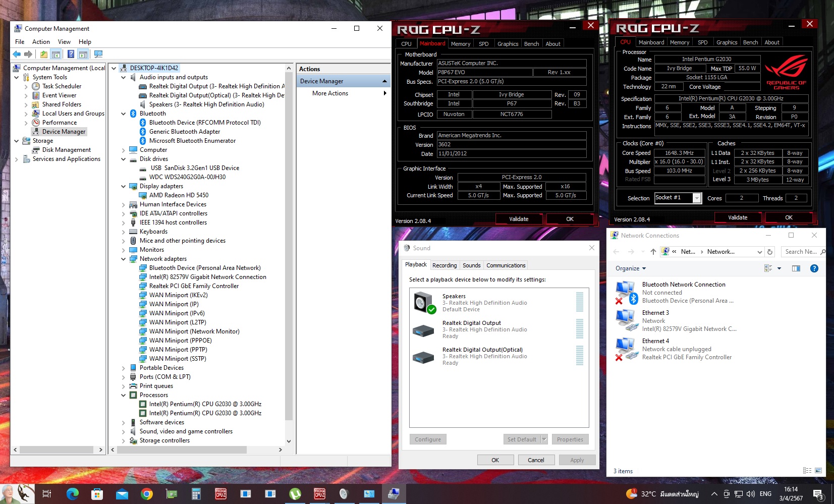The height and width of the screenshot is (504, 834).
Task: Collapse the Bluetooth device category
Action: pos(124,114)
